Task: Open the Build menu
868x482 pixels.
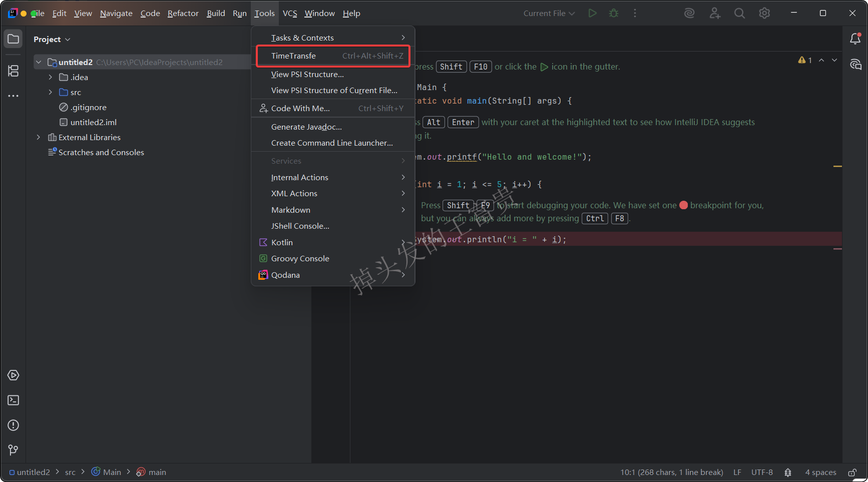Action: pyautogui.click(x=216, y=13)
